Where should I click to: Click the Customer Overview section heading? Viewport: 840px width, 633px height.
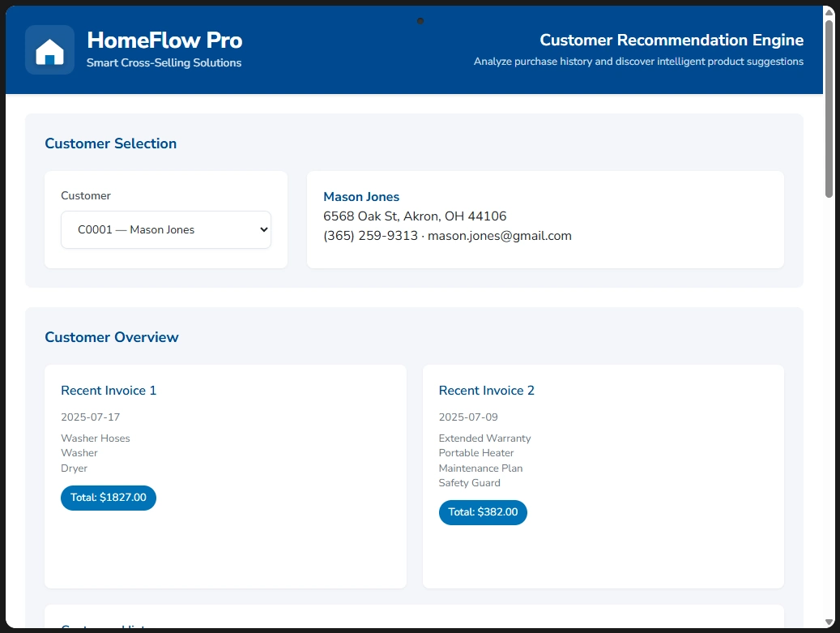coord(112,337)
